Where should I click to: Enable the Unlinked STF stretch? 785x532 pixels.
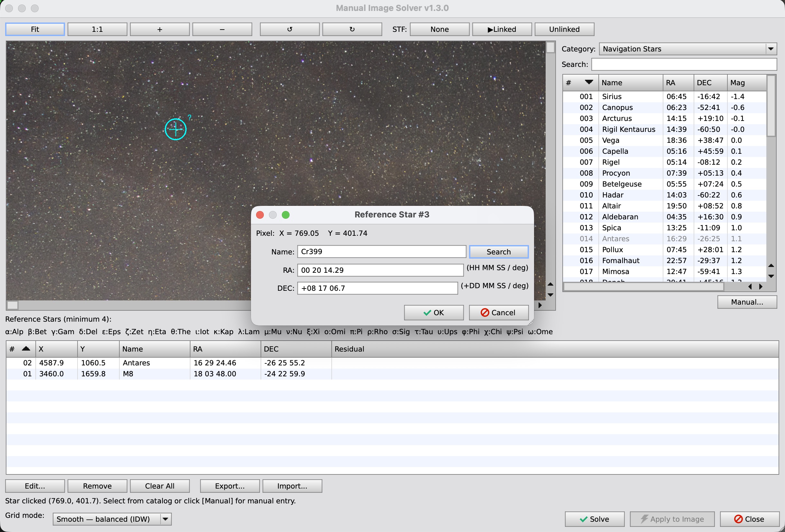tap(564, 29)
